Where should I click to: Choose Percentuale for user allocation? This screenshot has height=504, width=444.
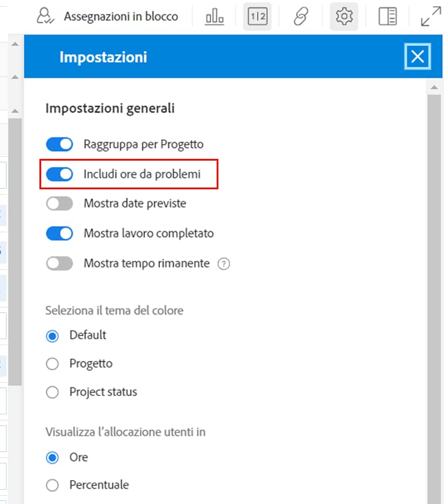(x=52, y=485)
